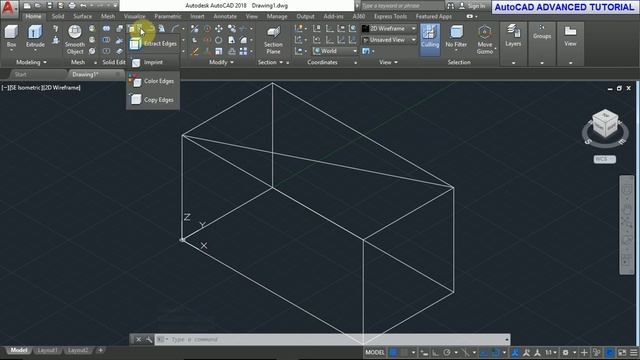Switch to the Surface ribbon tab
640x360 pixels.
click(x=82, y=16)
